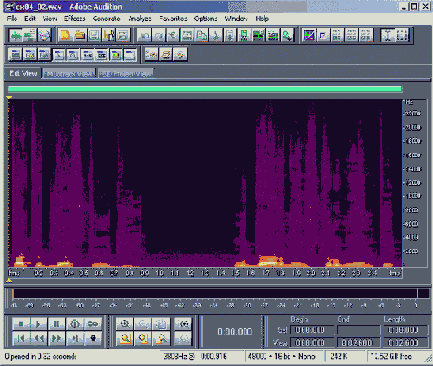Open the Generate menu
Screen dimensions: 433x366
[106, 19]
